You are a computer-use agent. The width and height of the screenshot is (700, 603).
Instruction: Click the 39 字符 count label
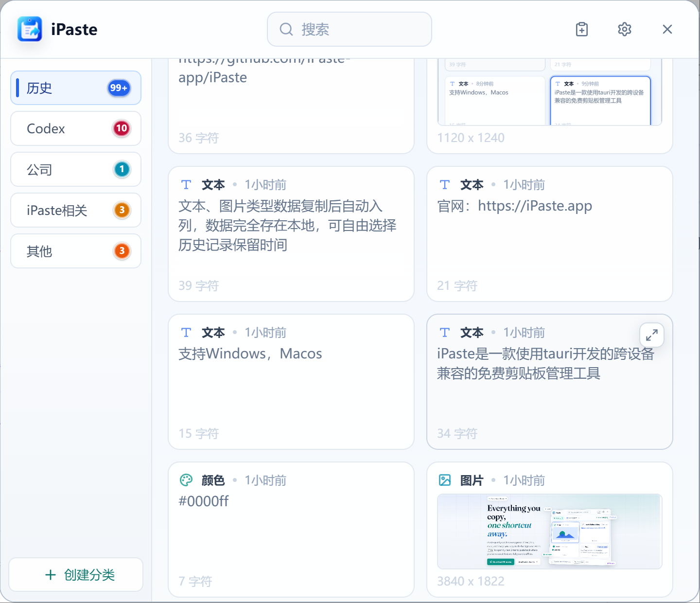198,285
